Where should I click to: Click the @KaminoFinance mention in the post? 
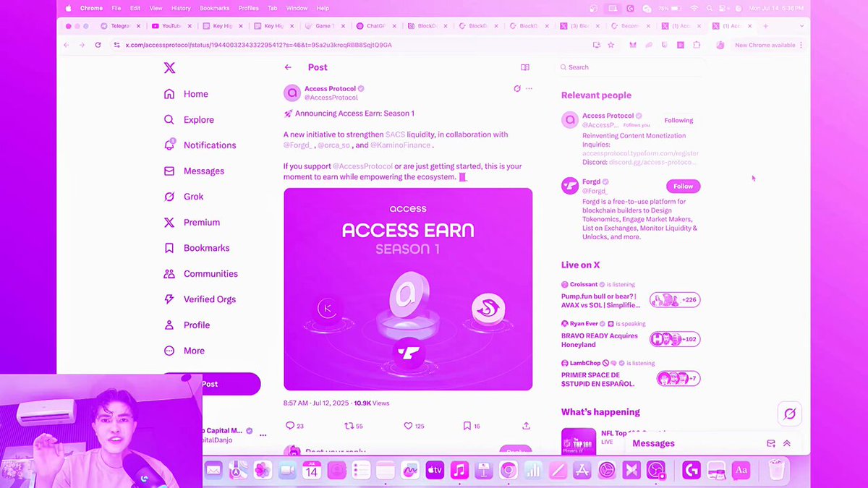[401, 145]
